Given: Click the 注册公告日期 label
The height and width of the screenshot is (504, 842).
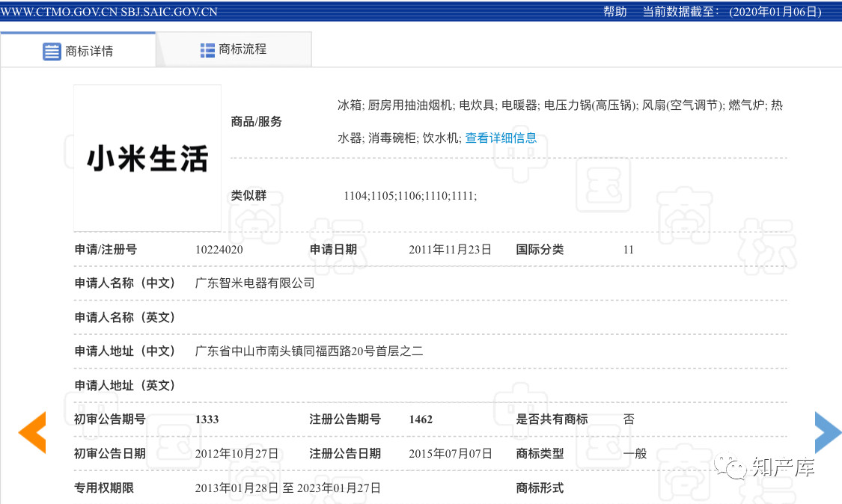Looking at the screenshot, I should coord(345,454).
